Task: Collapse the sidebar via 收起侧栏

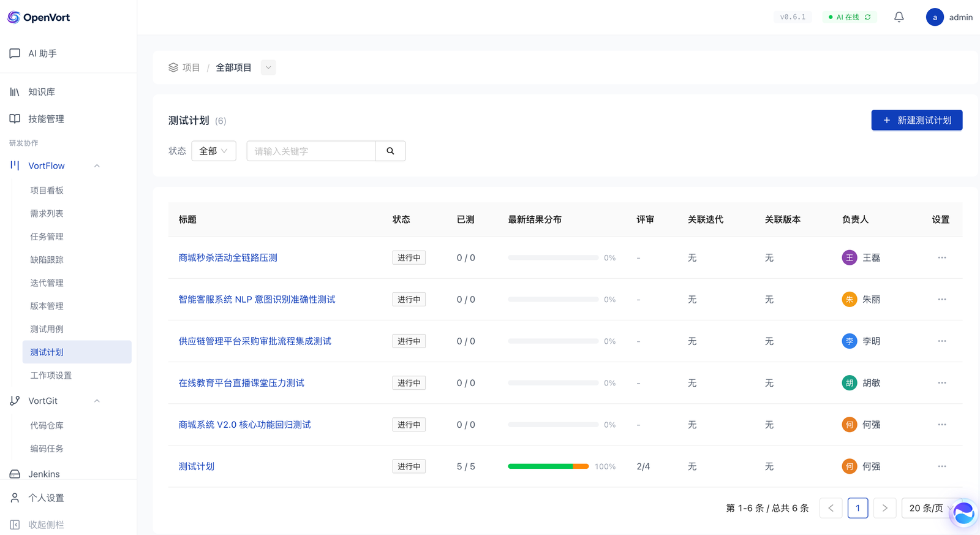Action: click(46, 525)
